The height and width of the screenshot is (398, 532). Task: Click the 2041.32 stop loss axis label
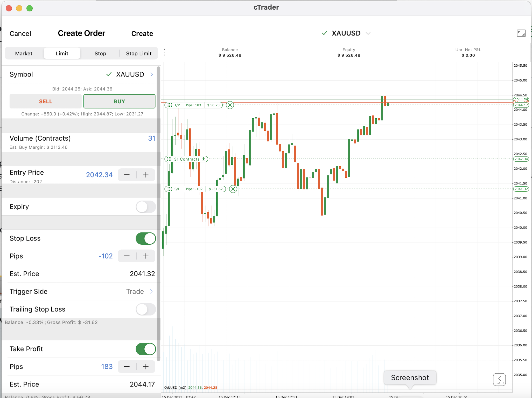pos(521,189)
